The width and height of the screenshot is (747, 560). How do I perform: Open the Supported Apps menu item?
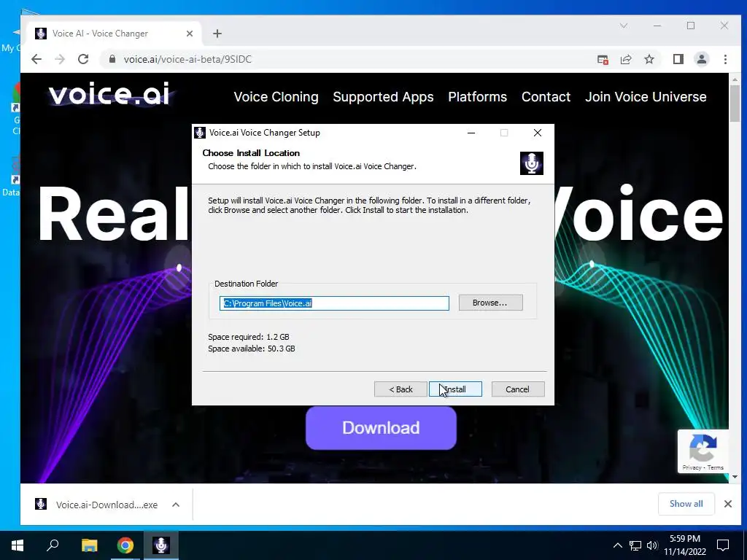[383, 97]
